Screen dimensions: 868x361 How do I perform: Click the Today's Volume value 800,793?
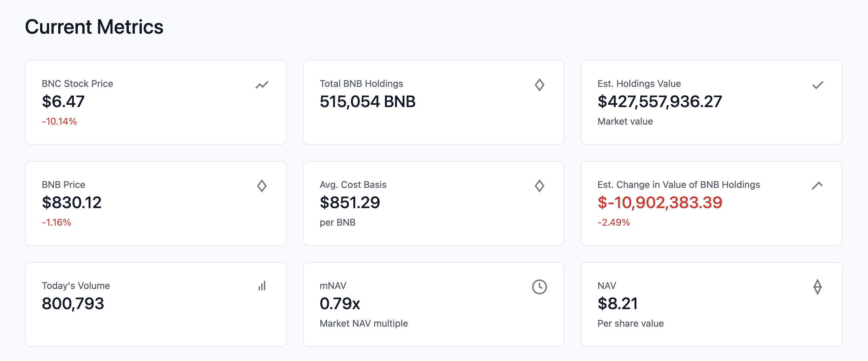(73, 304)
